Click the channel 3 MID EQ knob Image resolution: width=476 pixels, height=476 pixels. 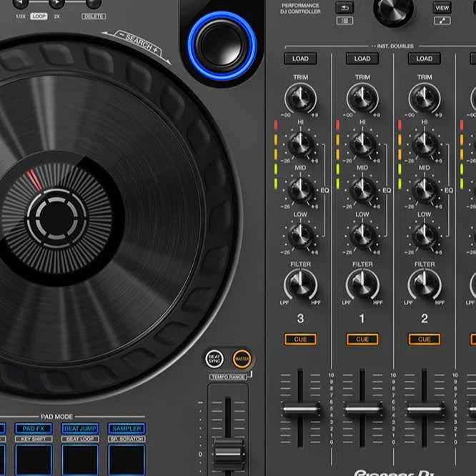[x=300, y=190]
